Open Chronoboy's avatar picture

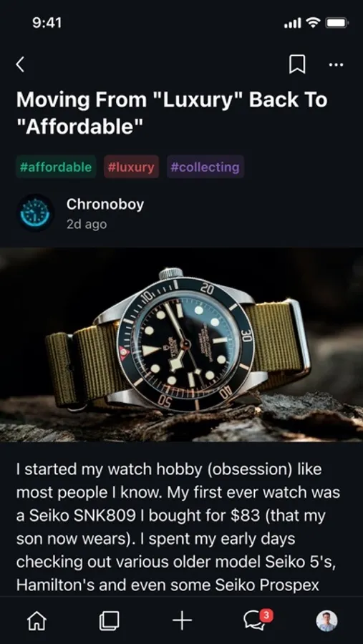click(35, 213)
